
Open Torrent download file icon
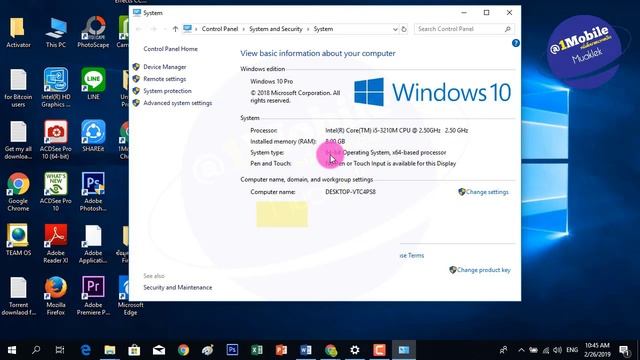pyautogui.click(x=18, y=296)
